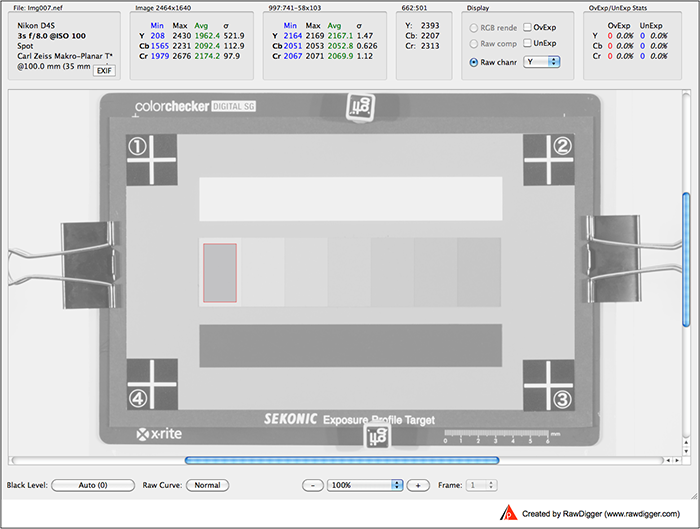Enable the UnExp checkbox
Viewport: 700px width, 529px height.
(527, 43)
